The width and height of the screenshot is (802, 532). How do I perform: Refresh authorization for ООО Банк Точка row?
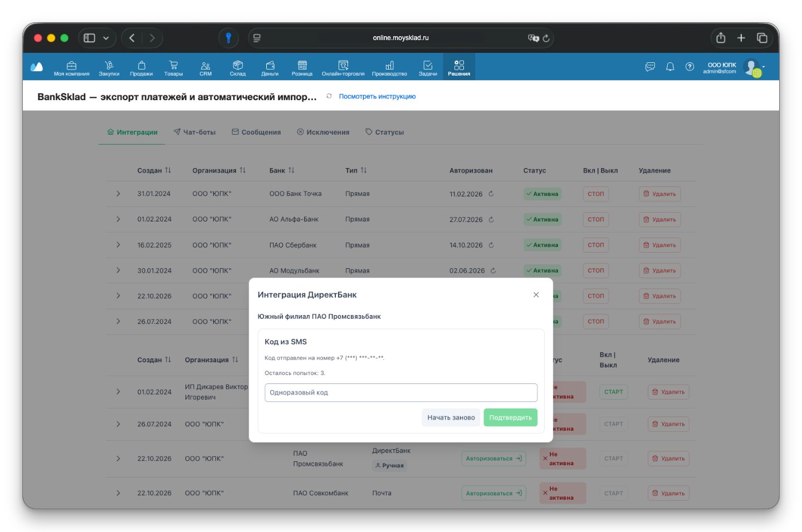point(491,194)
